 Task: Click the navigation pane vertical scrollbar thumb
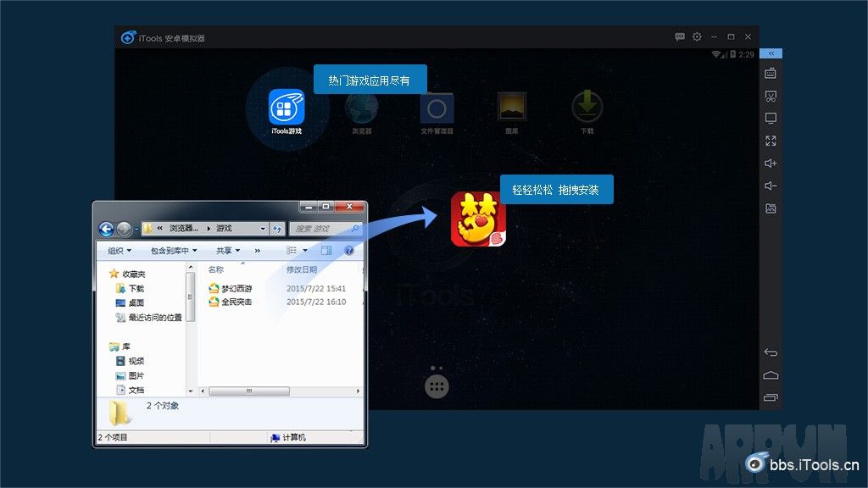pyautogui.click(x=191, y=297)
